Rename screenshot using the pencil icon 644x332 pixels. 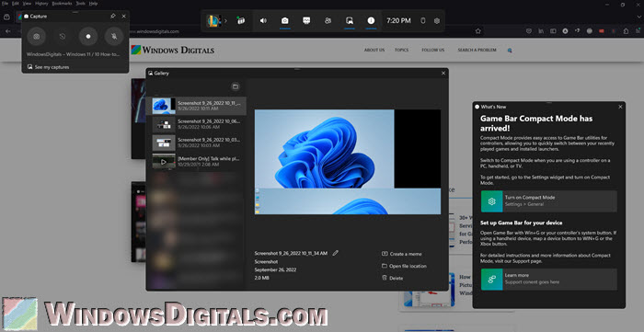(336, 253)
